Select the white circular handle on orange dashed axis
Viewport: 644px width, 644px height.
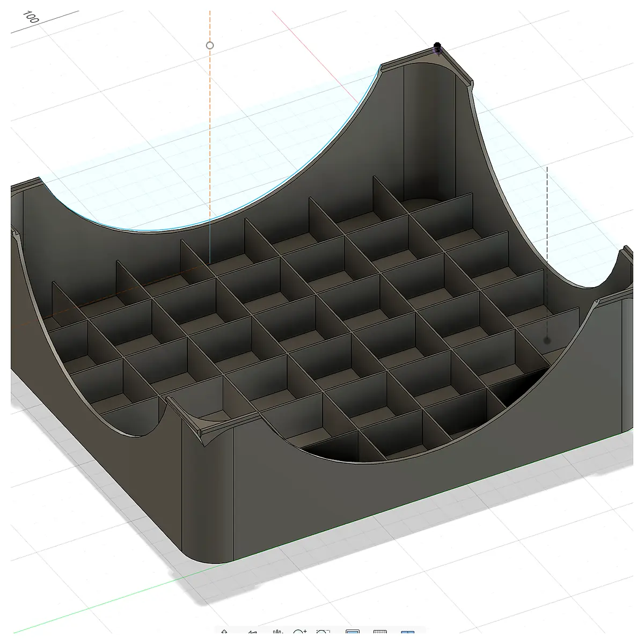(210, 46)
